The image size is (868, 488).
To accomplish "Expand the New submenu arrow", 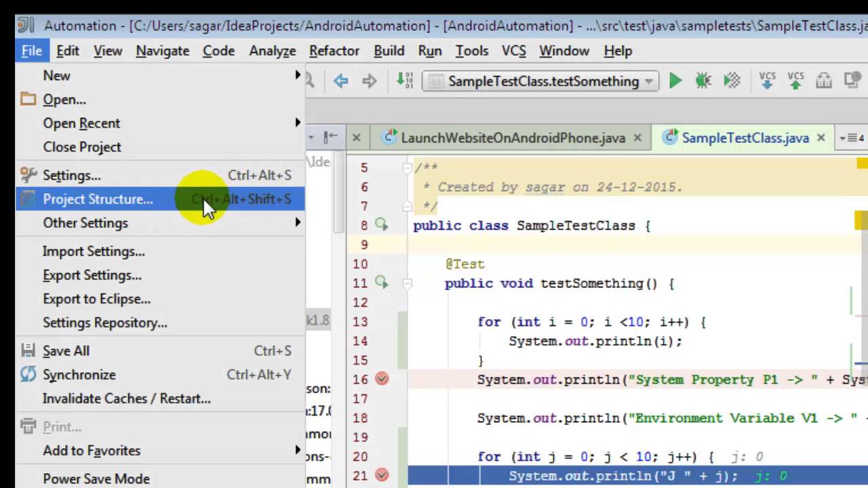I will [x=298, y=75].
